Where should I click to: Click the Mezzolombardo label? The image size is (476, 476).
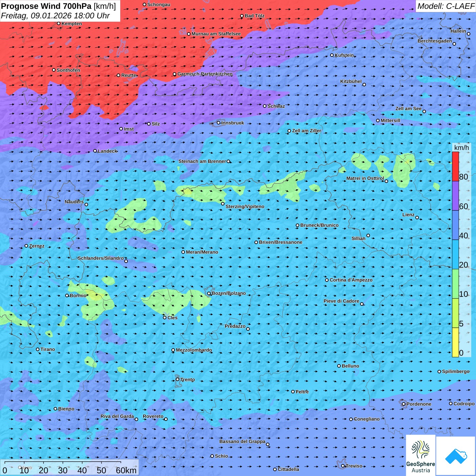click(194, 350)
